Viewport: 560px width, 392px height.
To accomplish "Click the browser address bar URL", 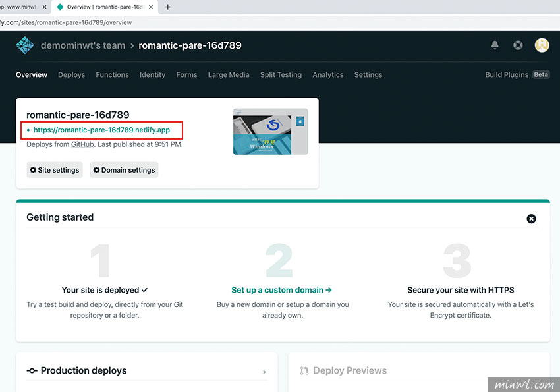I will [66, 22].
